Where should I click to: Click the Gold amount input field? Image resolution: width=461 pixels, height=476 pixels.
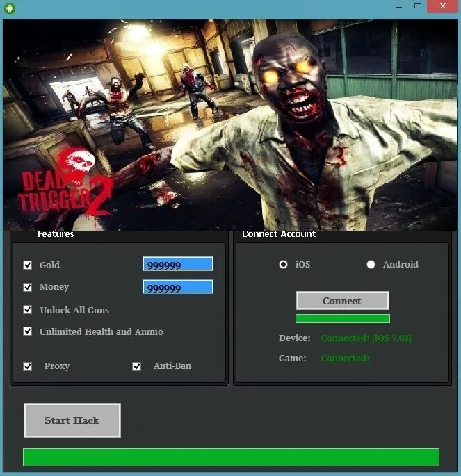(x=178, y=264)
